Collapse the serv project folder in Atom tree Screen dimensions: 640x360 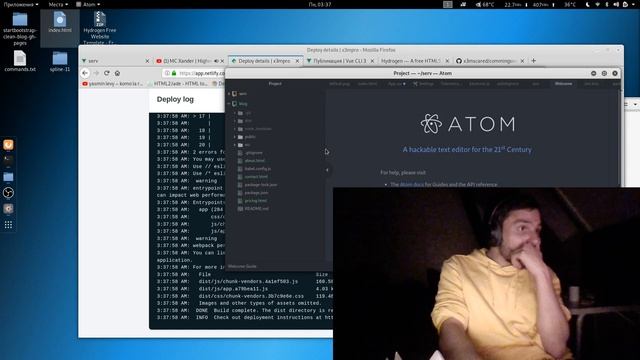pos(239,94)
